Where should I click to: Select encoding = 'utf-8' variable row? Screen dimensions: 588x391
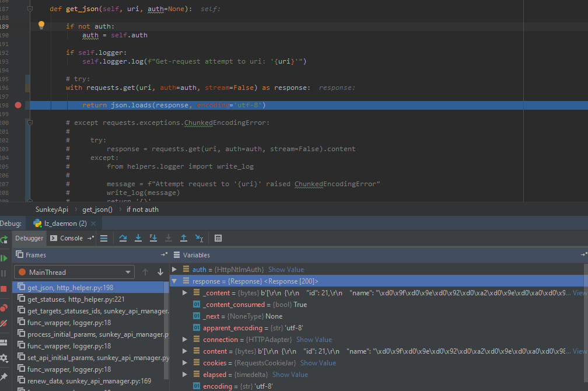377,386
